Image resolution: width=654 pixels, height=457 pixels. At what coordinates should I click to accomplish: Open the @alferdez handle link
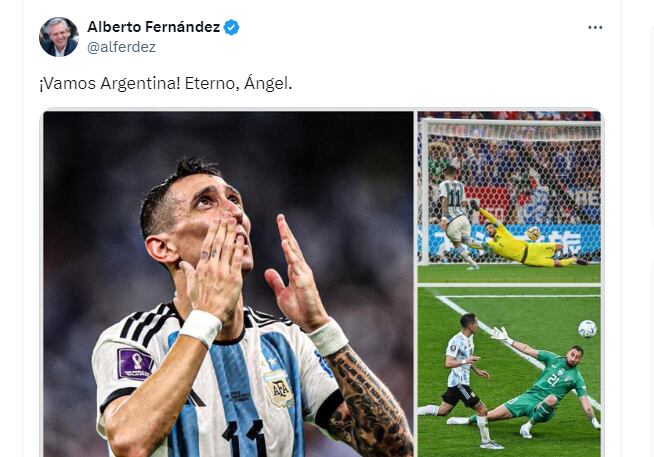[x=121, y=47]
